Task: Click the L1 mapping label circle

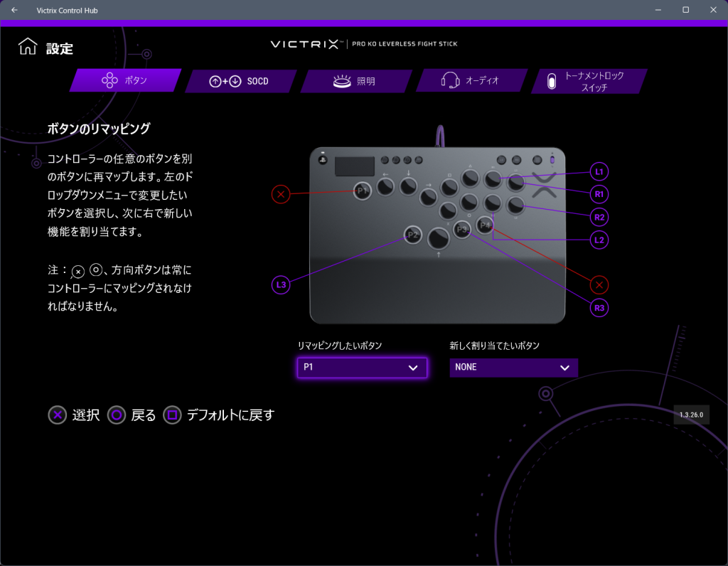Action: pos(599,172)
